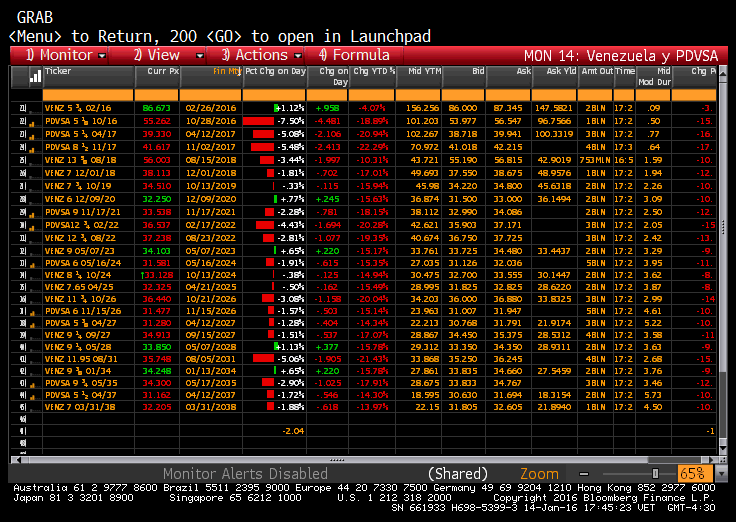The image size is (736, 522).
Task: Sort by Pct Chg on Day header
Action: pyautogui.click(x=275, y=77)
